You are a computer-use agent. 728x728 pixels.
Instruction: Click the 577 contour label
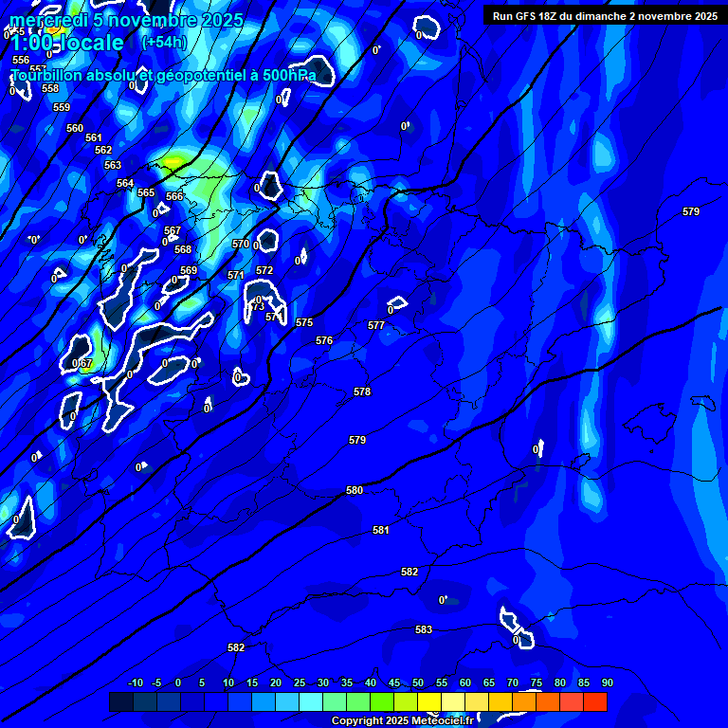click(x=376, y=325)
